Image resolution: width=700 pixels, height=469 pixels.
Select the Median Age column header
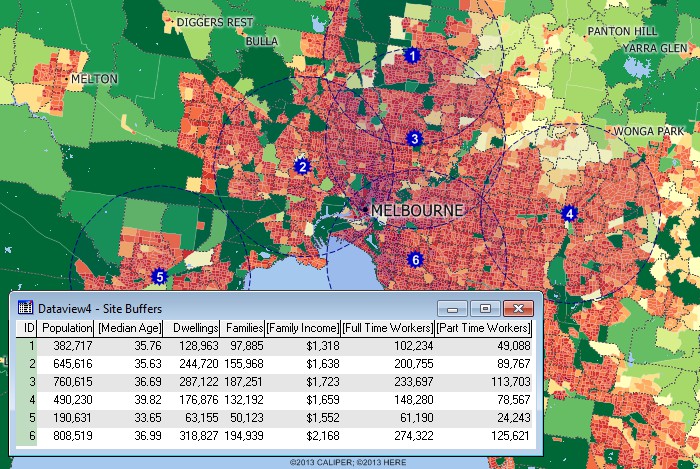[x=129, y=328]
